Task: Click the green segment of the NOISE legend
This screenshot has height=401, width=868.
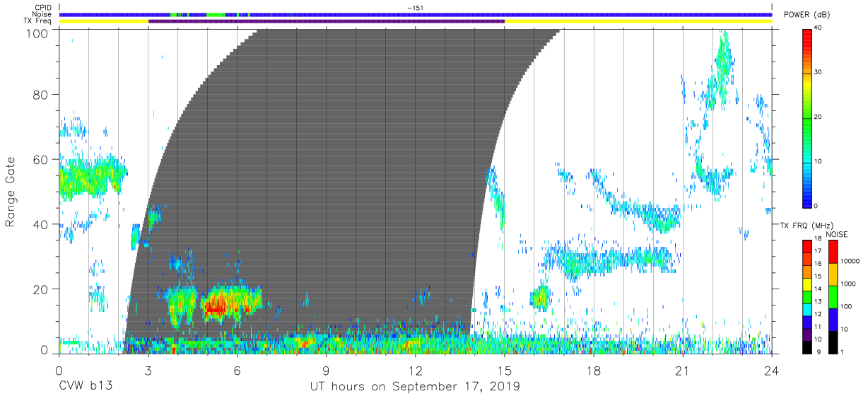Action: (832, 297)
